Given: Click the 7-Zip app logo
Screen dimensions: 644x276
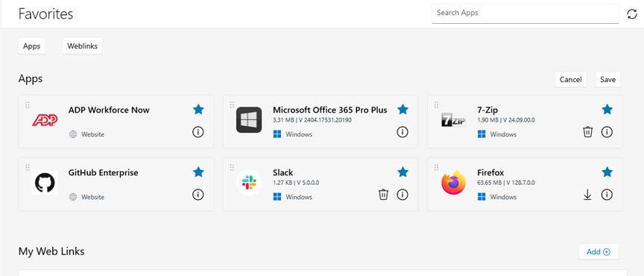Looking at the screenshot, I should coord(453,119).
